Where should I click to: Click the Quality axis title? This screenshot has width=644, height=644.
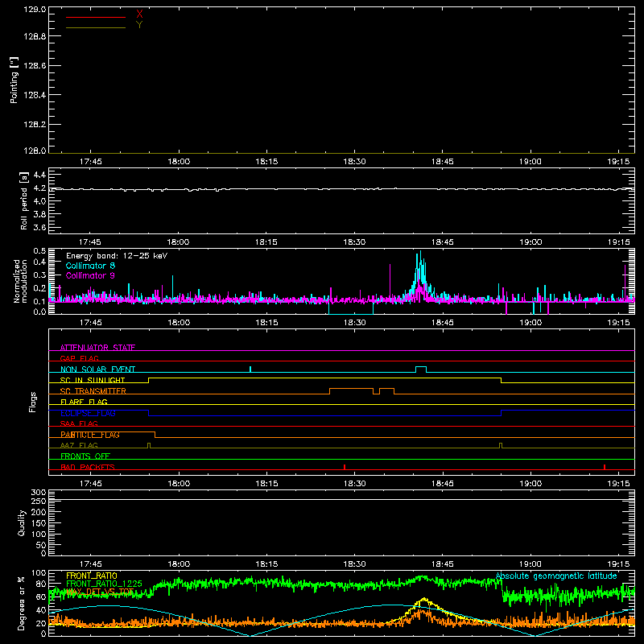[x=22, y=522]
